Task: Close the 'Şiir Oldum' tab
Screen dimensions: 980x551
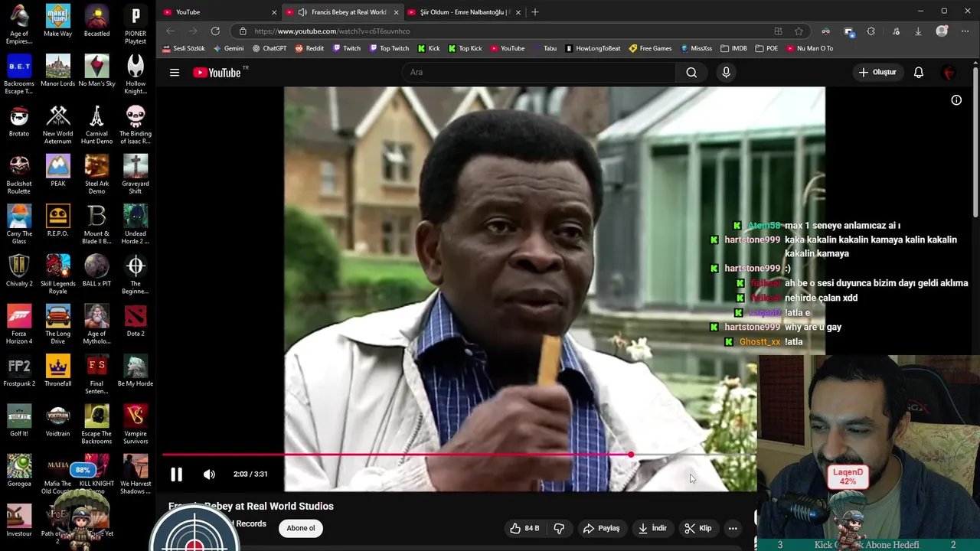Action: coord(518,12)
